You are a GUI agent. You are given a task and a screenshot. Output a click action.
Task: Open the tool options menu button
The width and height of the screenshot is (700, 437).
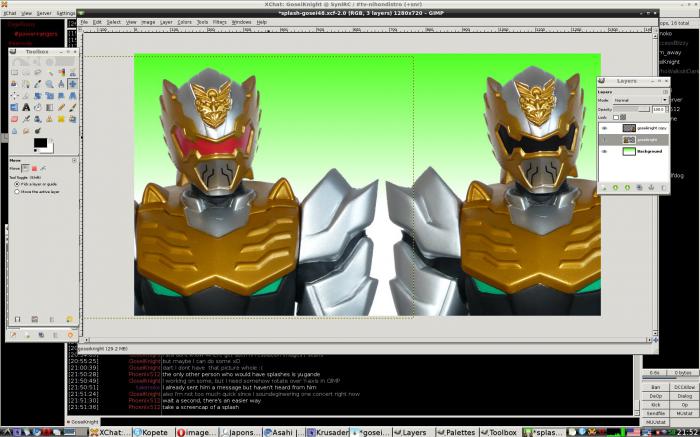click(74, 160)
